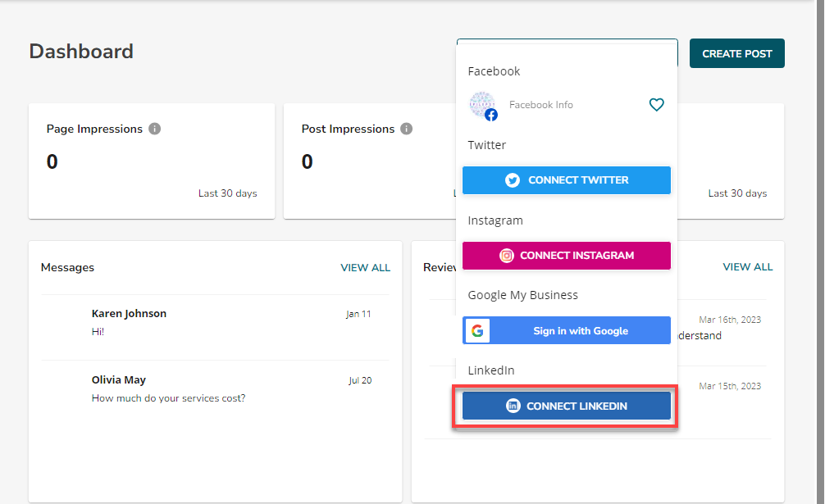Click the Dashboard heading
Viewport: 825px width, 504px height.
tap(81, 52)
